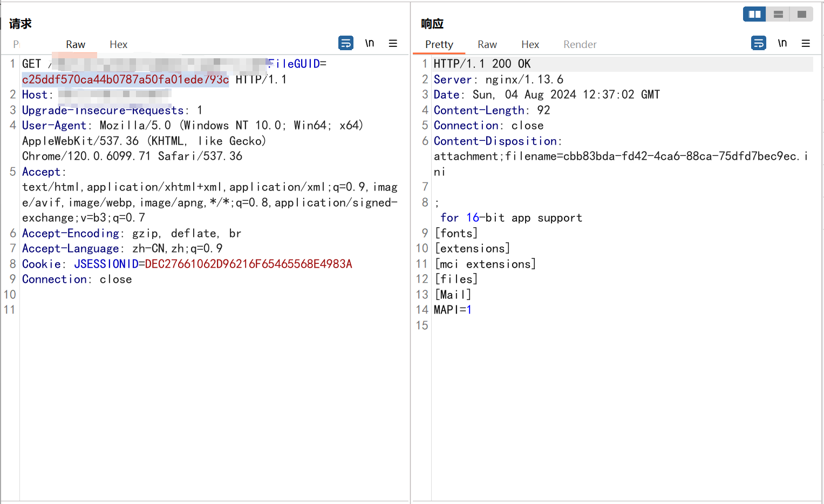Viewport: 824px width, 504px height.
Task: Open request panel options menu
Action: (393, 43)
